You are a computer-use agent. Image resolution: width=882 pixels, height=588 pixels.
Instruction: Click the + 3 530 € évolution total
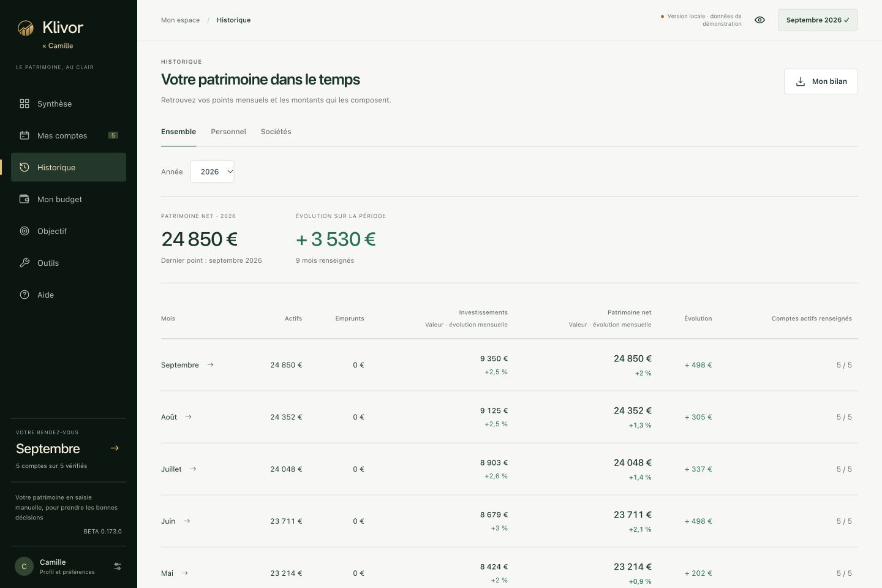tap(336, 239)
